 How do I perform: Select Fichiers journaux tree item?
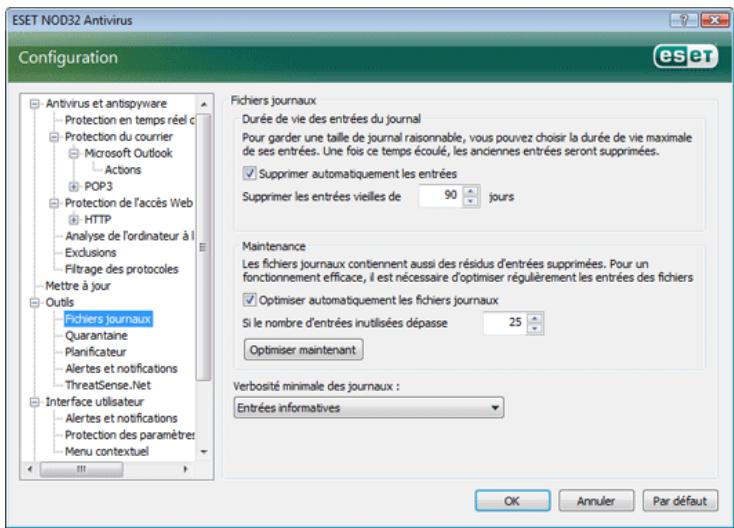[108, 319]
